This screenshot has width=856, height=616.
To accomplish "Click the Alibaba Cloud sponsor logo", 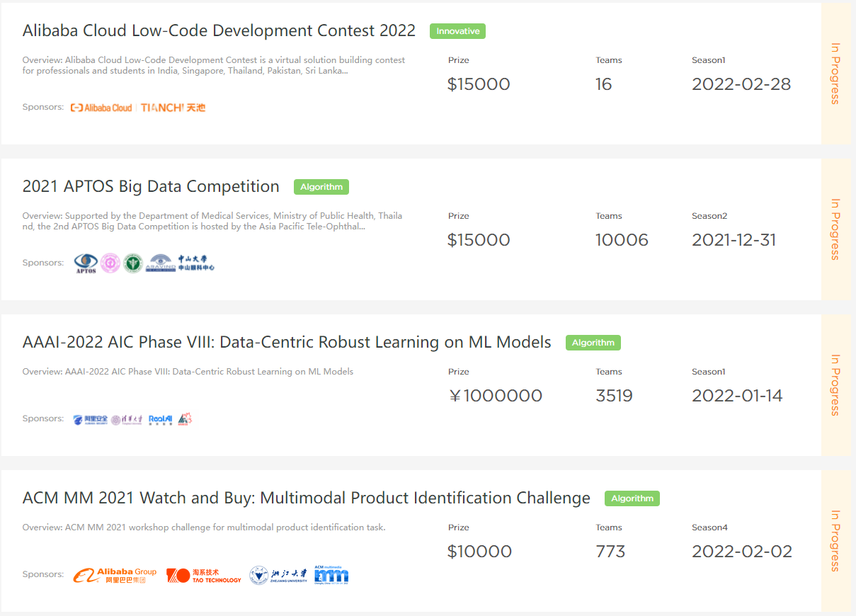I will (x=101, y=108).
